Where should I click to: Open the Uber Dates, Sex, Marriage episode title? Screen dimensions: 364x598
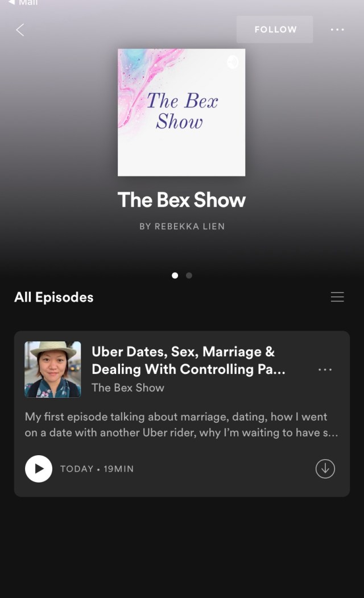188,360
